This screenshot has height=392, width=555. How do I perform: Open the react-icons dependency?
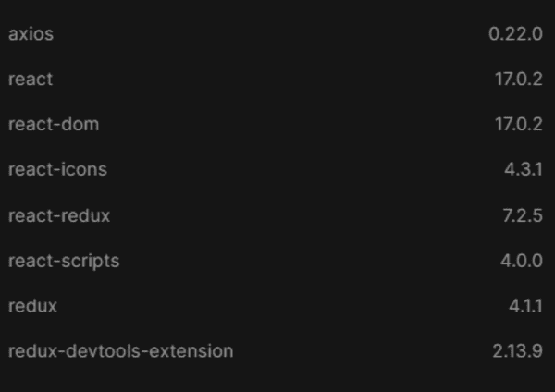tap(57, 169)
